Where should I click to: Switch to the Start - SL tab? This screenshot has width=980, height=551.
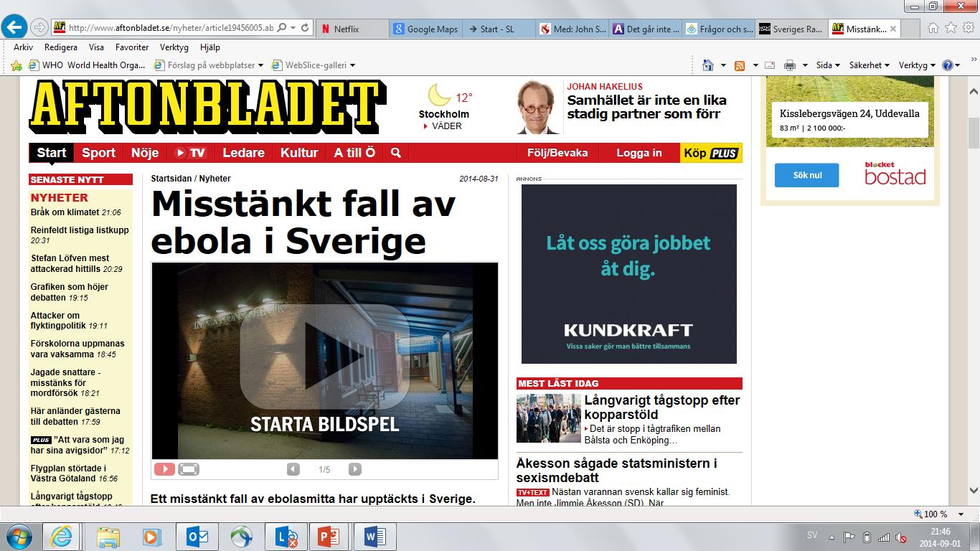(499, 29)
